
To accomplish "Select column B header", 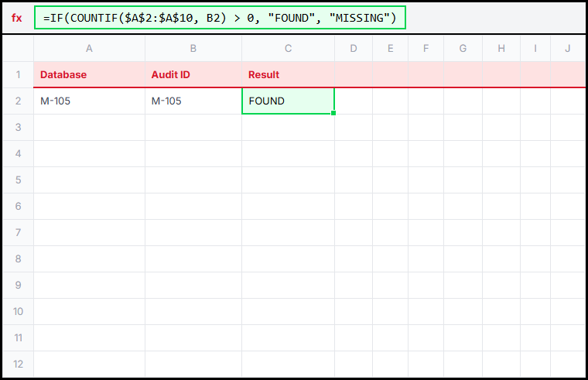I will [x=193, y=49].
